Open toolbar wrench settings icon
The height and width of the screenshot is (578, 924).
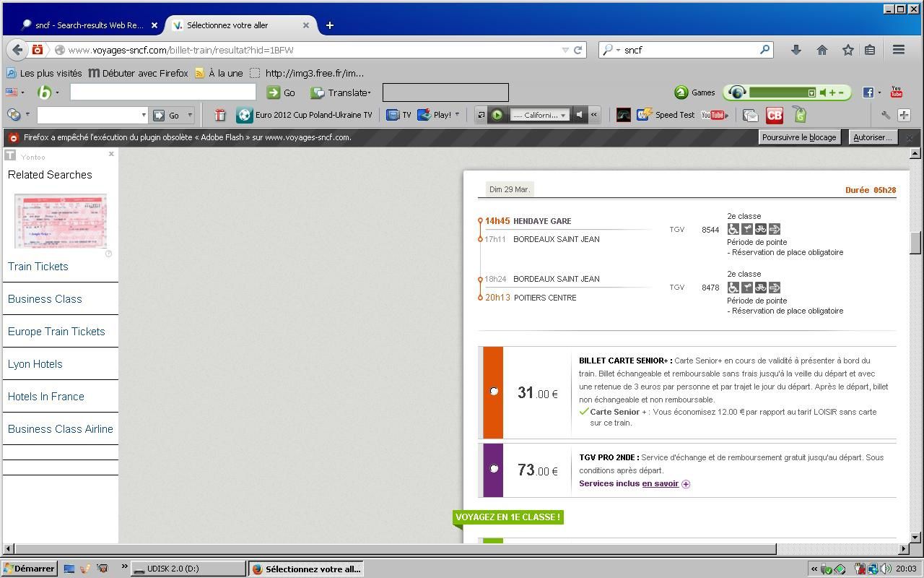coord(886,115)
